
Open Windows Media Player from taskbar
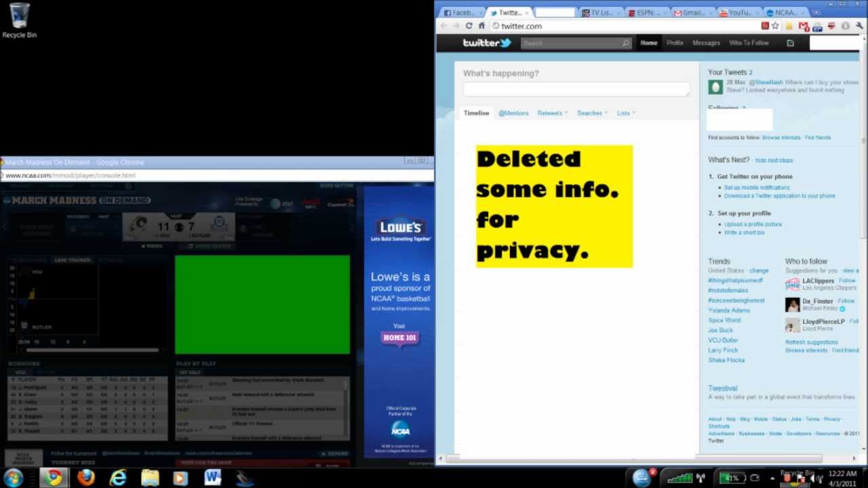pos(181,478)
